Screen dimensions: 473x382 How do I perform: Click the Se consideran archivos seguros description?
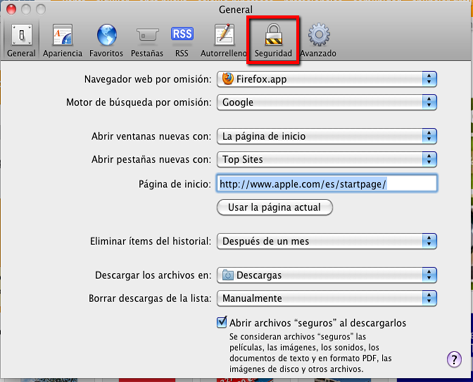point(310,353)
